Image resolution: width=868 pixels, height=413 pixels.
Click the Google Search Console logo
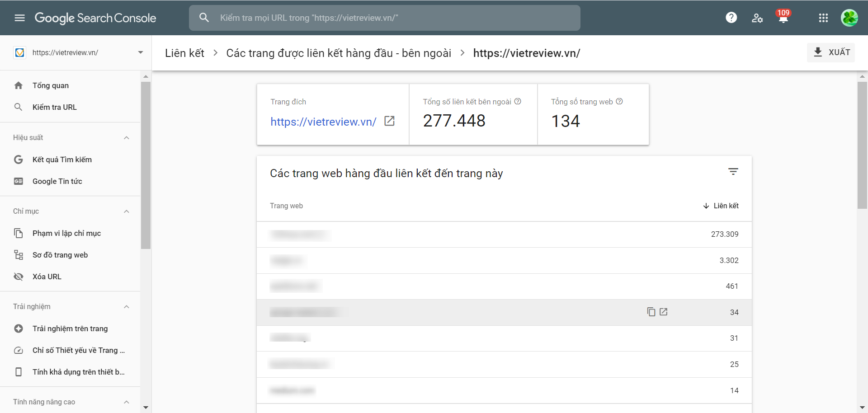(95, 18)
